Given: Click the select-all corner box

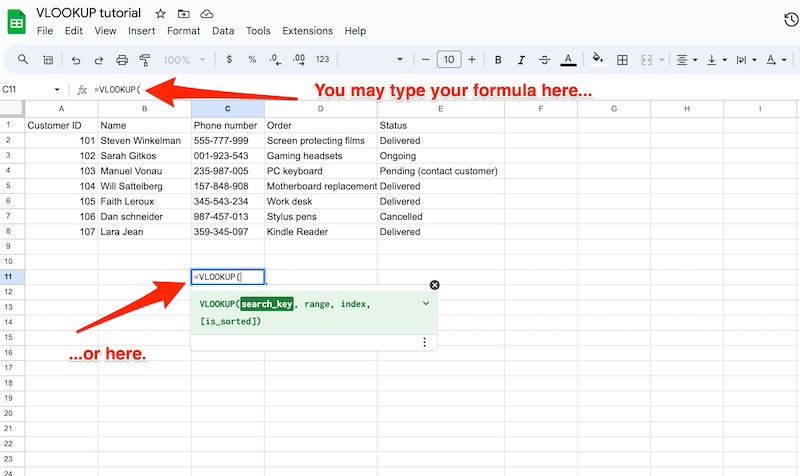Looking at the screenshot, I should click(12, 109).
